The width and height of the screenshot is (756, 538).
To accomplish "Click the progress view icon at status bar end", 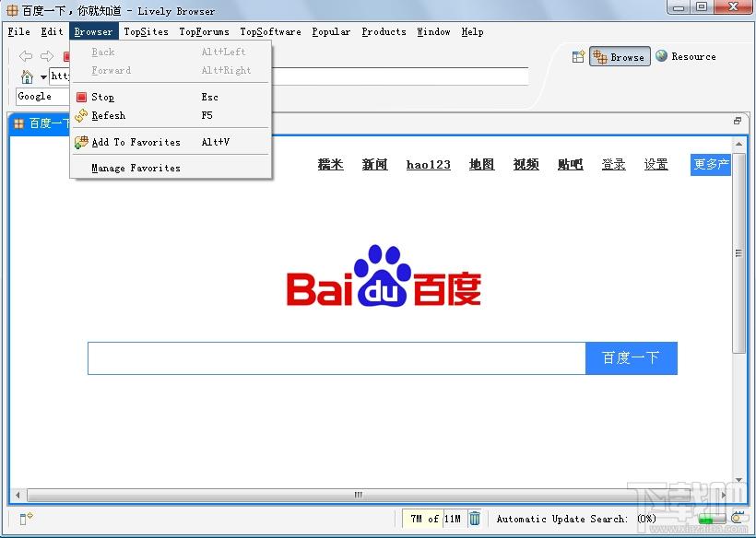I will (x=739, y=518).
